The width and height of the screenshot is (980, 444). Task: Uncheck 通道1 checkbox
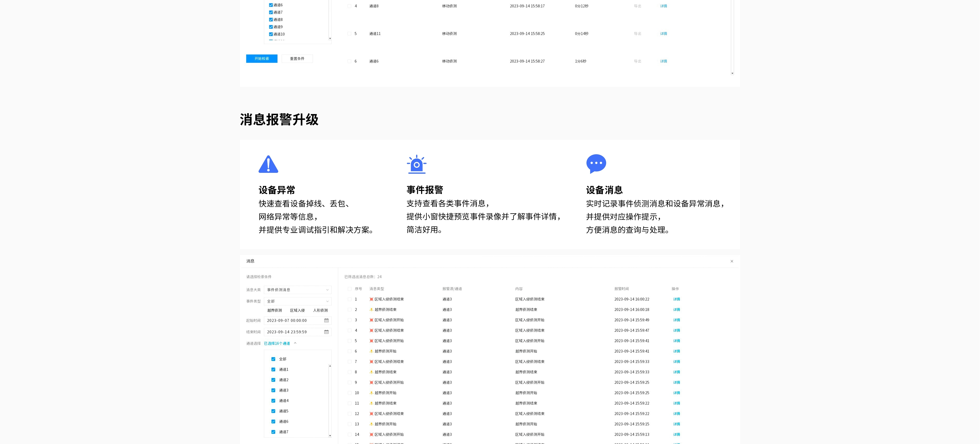point(273,369)
